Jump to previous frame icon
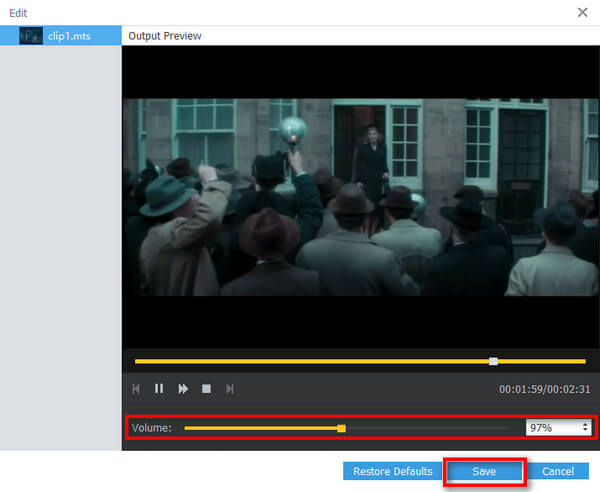Screen dimensions: 600x492 [136, 388]
